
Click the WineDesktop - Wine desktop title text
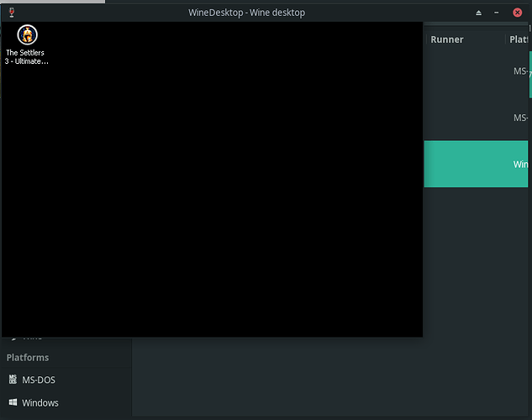pyautogui.click(x=246, y=13)
